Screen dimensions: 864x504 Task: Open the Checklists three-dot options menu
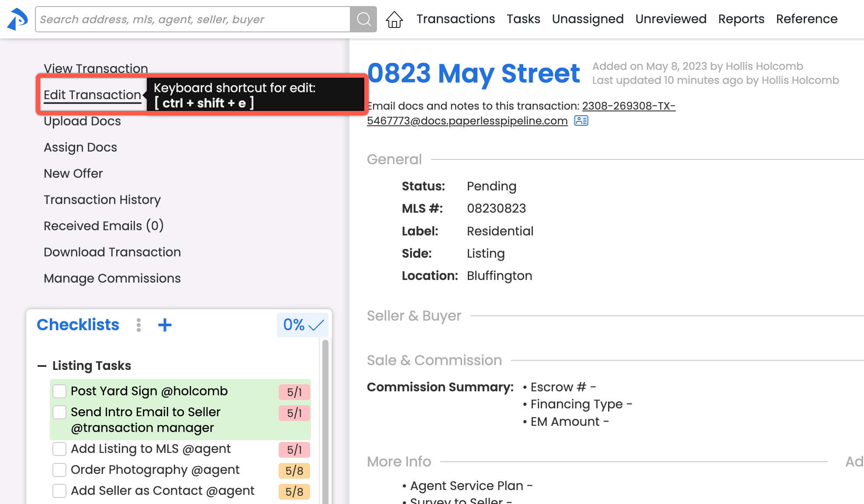pos(138,325)
